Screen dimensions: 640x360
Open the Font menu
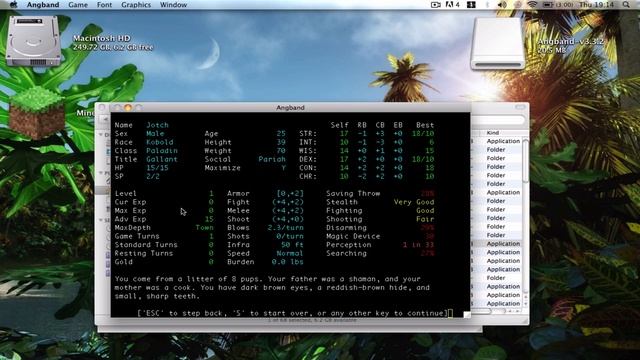click(x=104, y=5)
